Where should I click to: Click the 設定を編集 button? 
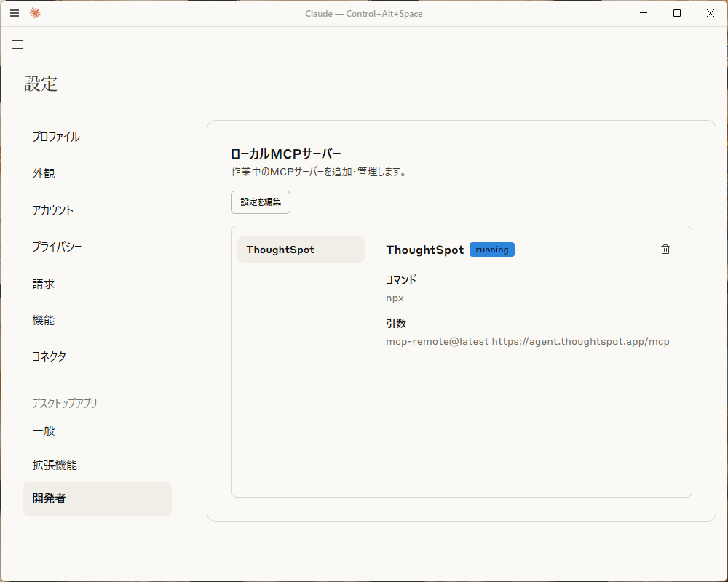tap(261, 202)
